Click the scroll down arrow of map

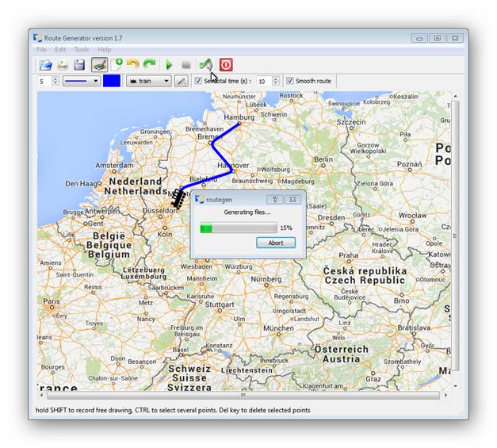[x=455, y=386]
